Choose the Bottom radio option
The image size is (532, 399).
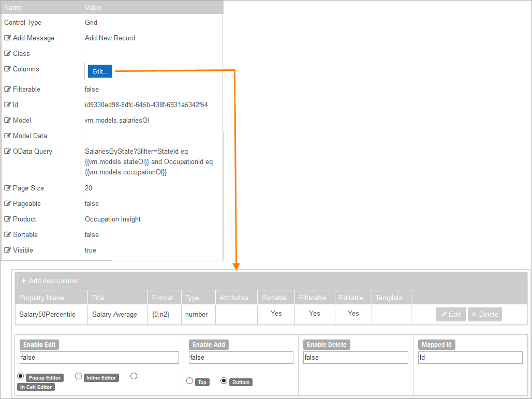tap(224, 381)
